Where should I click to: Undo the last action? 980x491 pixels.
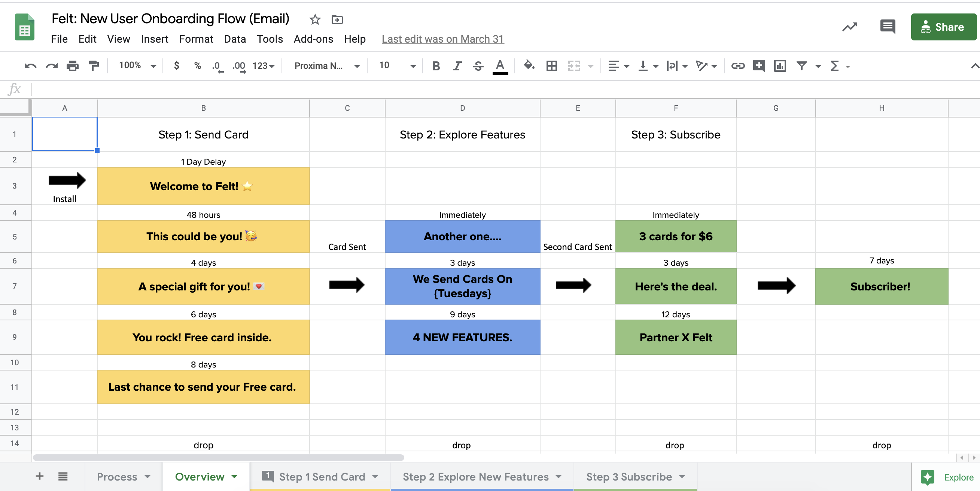coord(30,65)
